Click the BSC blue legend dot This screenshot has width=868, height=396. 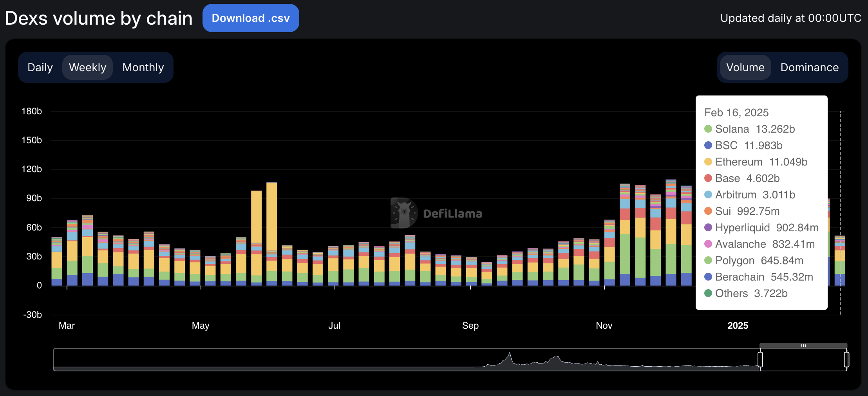click(708, 145)
